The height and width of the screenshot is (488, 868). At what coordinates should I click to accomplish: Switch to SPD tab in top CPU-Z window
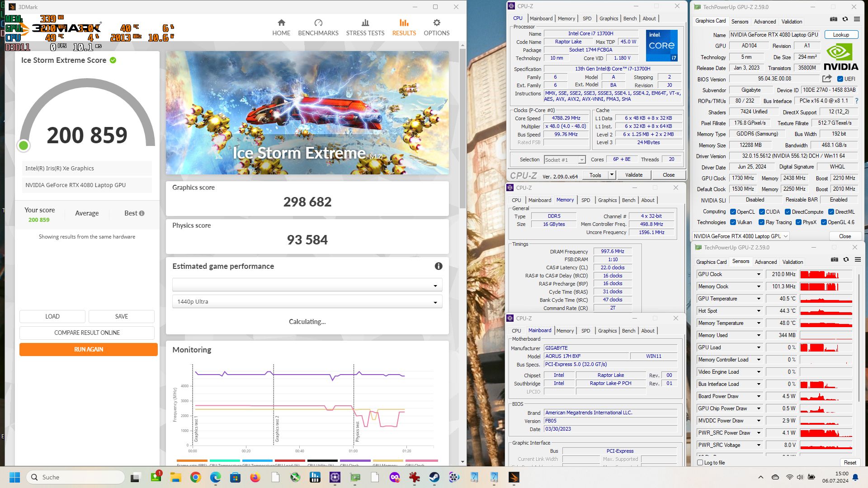coord(587,19)
